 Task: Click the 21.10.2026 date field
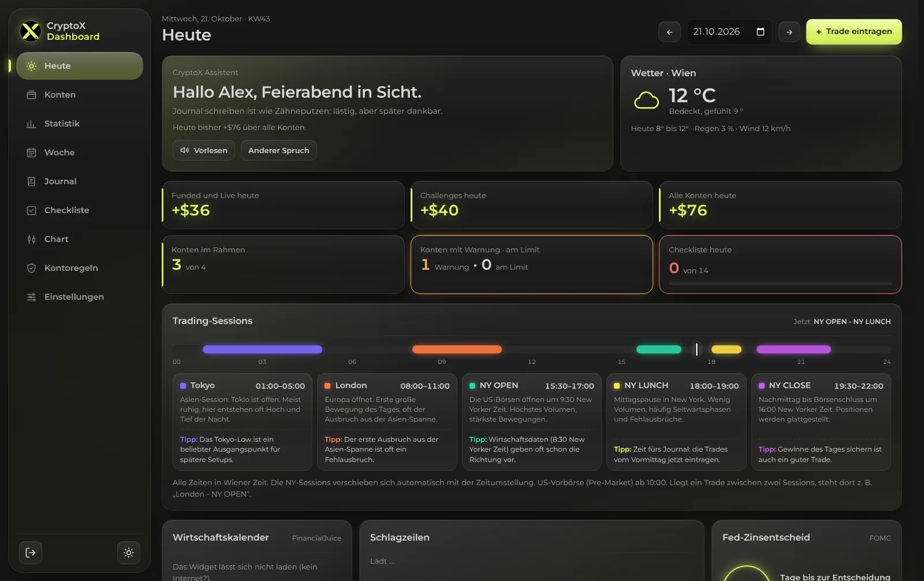(729, 32)
